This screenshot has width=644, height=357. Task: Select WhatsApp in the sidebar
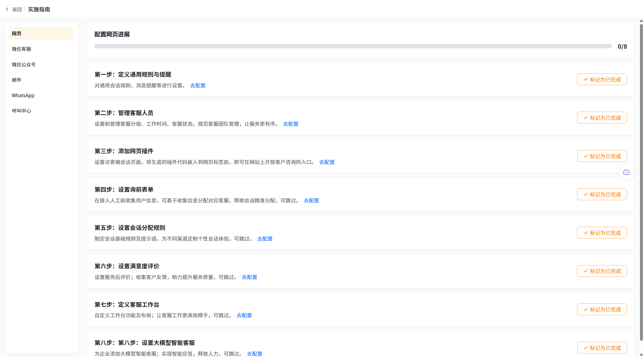pyautogui.click(x=23, y=95)
